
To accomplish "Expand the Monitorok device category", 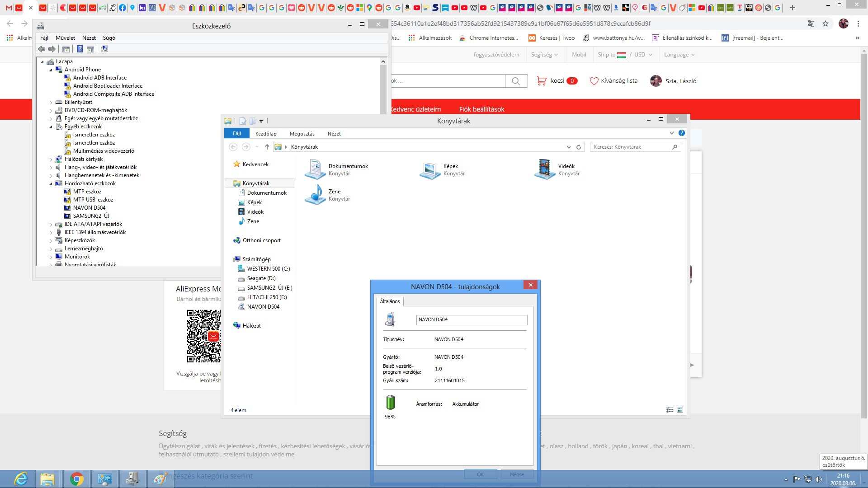I will [x=51, y=257].
